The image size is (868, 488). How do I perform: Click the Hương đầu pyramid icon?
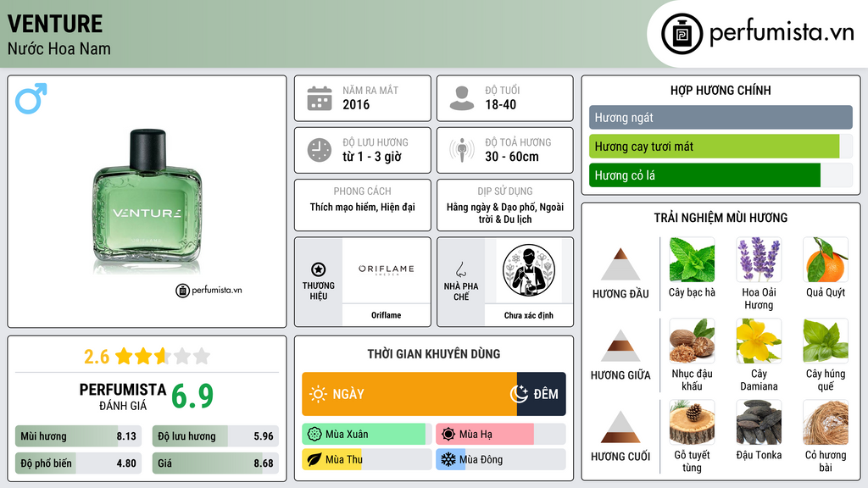[x=620, y=264]
